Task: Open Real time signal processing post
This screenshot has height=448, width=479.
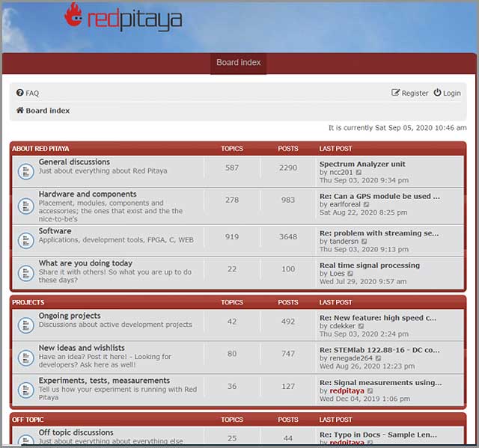Action: pos(370,266)
